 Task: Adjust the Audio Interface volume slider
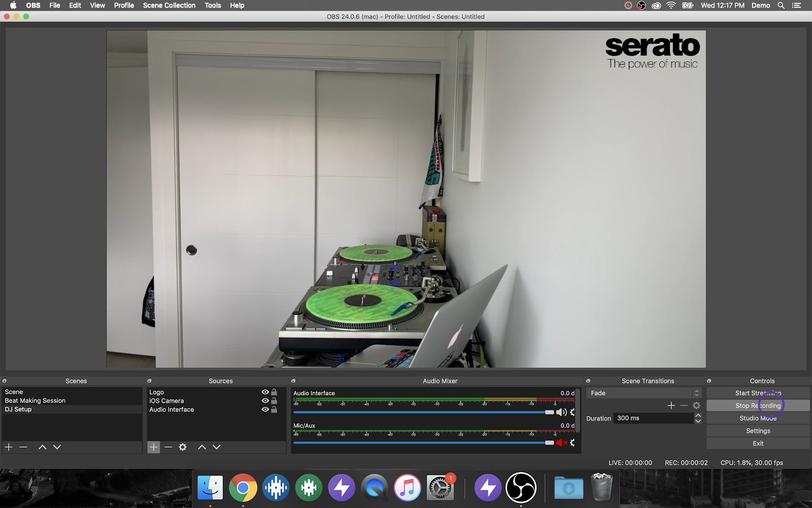tap(424, 412)
